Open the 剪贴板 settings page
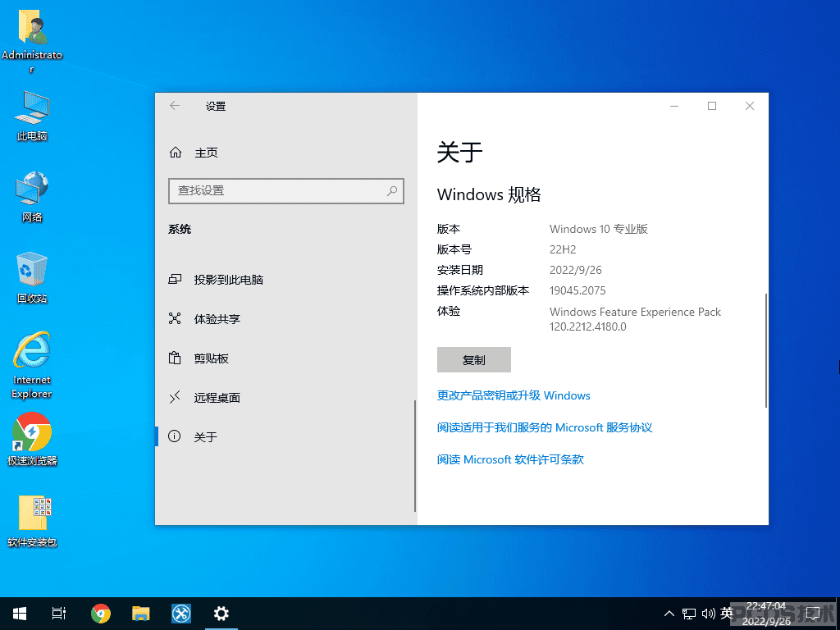The height and width of the screenshot is (630, 840). tap(199, 358)
